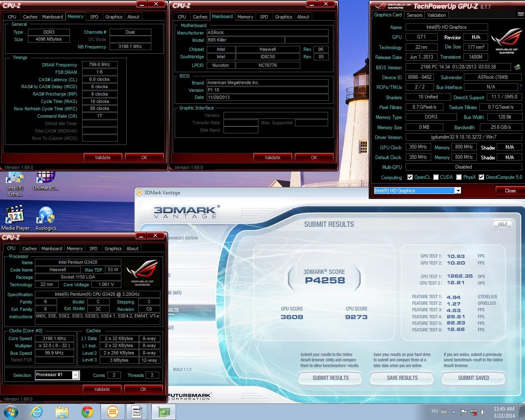
Task: Click the NB Frequency value 3198.1 MHz
Action: coord(130,47)
